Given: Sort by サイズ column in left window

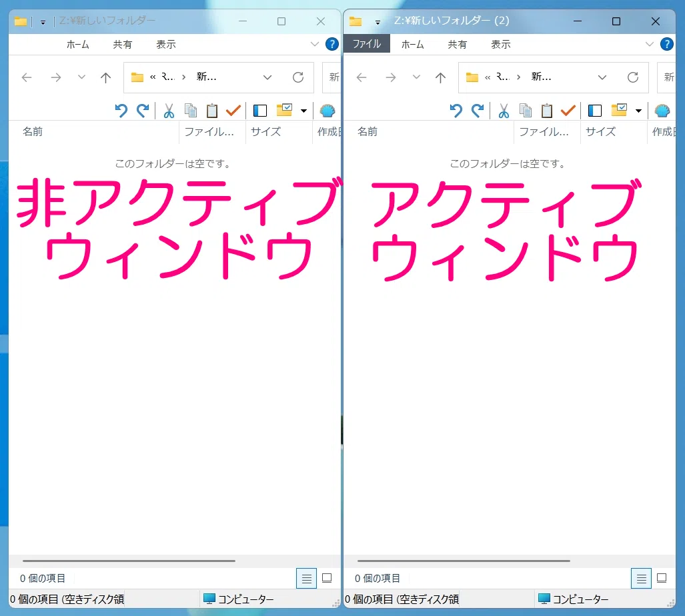Looking at the screenshot, I should [279, 132].
